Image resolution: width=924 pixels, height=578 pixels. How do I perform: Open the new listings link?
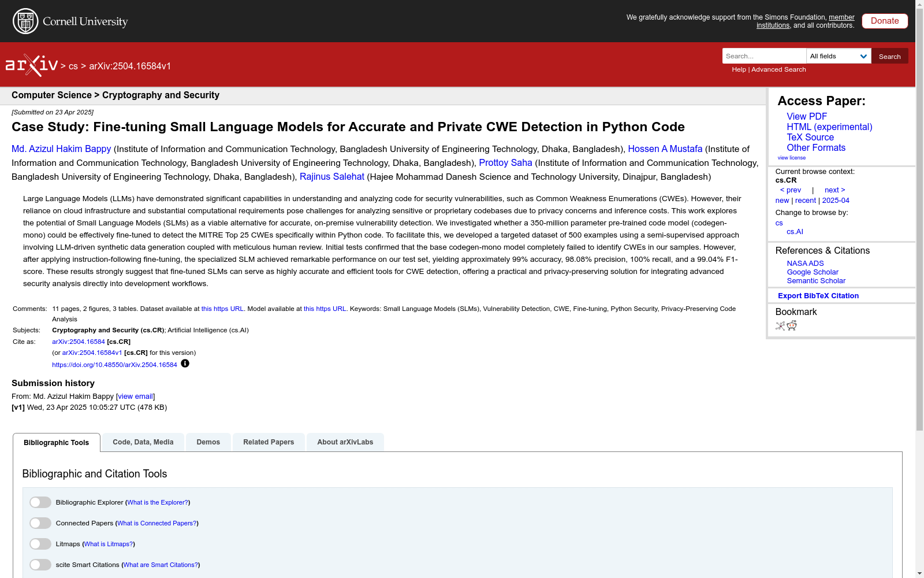click(782, 201)
